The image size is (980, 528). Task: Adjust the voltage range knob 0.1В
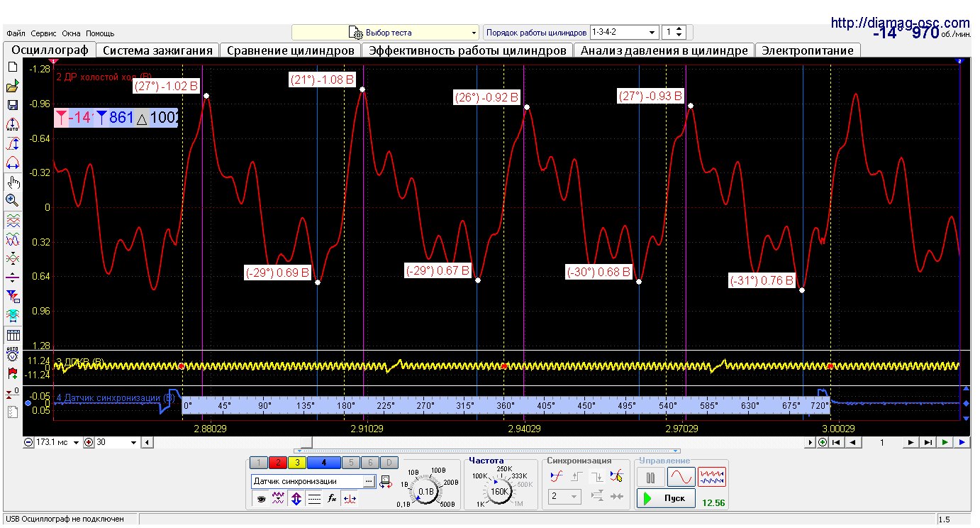pyautogui.click(x=426, y=491)
